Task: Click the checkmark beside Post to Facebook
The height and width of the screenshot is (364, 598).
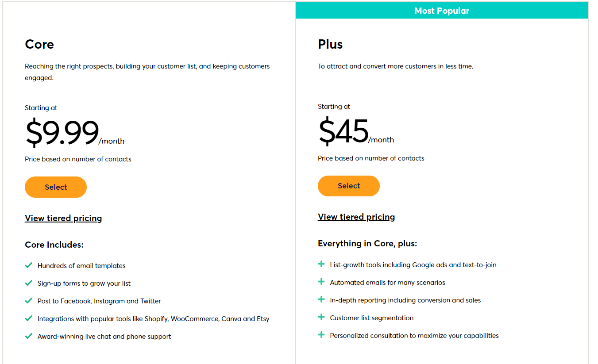Action: coord(29,301)
